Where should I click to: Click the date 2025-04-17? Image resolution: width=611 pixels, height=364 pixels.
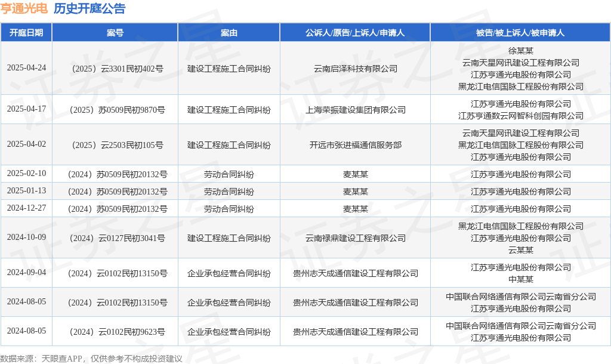(x=26, y=109)
